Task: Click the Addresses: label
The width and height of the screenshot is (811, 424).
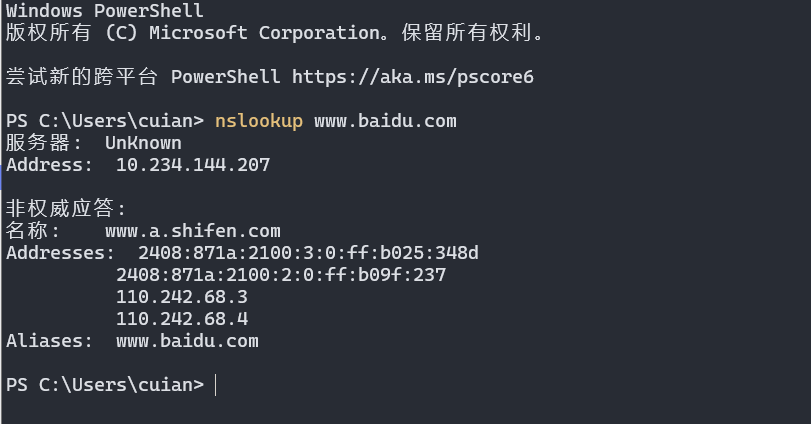Action: tap(60, 253)
